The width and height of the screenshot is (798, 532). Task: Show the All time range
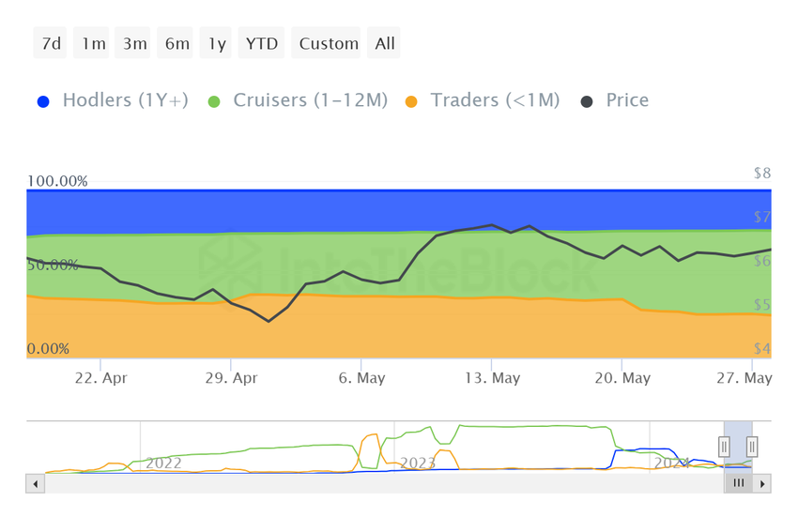385,43
